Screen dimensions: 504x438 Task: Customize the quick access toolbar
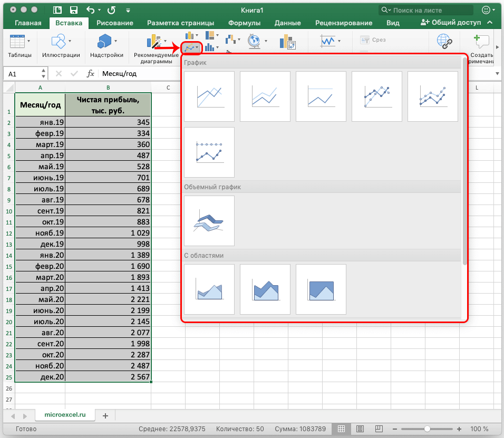click(x=128, y=11)
